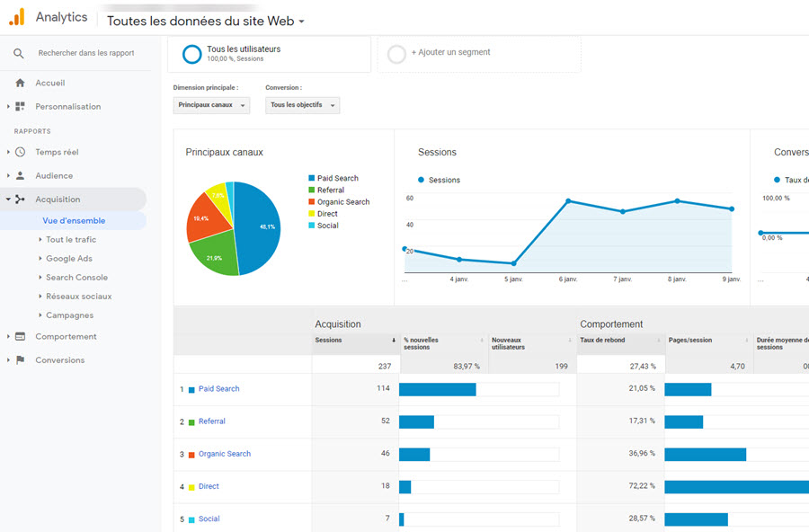This screenshot has height=532, width=809.
Task: Select Vue d'ensemble under Acquisition
Action: pos(74,220)
